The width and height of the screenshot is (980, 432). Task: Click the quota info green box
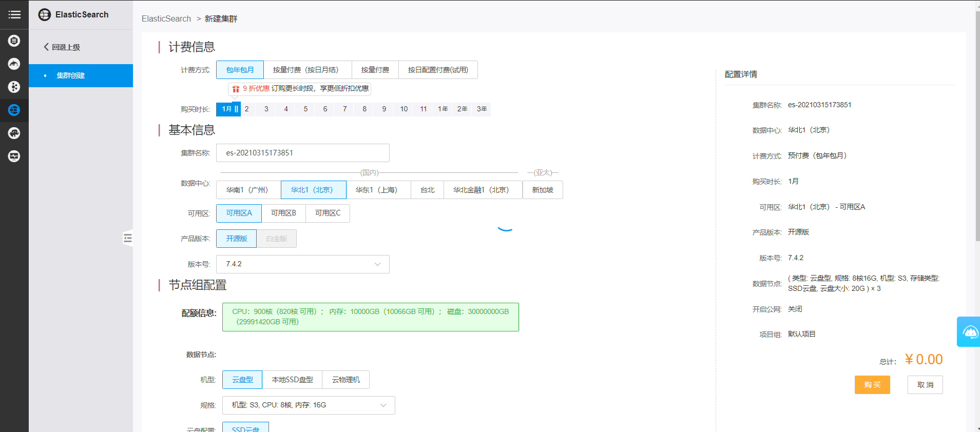pos(370,317)
